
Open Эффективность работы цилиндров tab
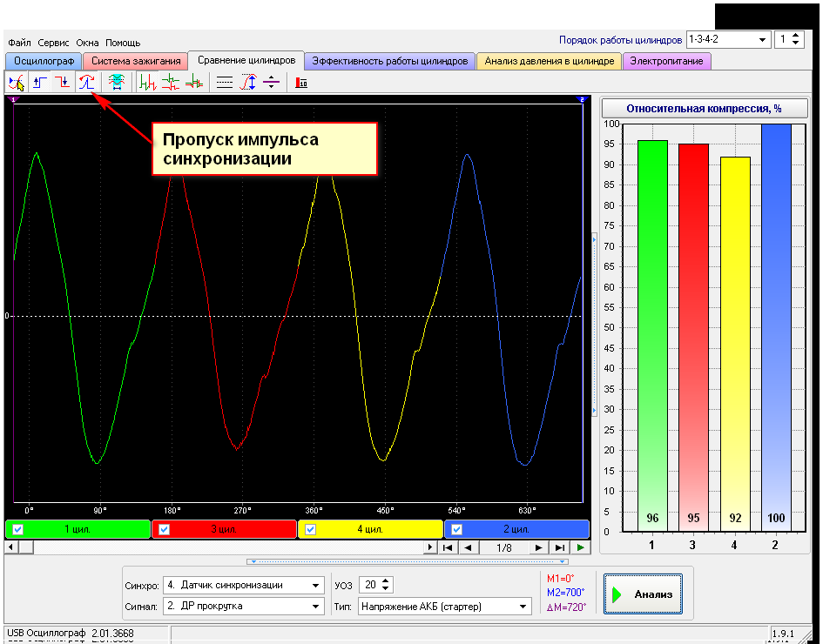click(390, 62)
